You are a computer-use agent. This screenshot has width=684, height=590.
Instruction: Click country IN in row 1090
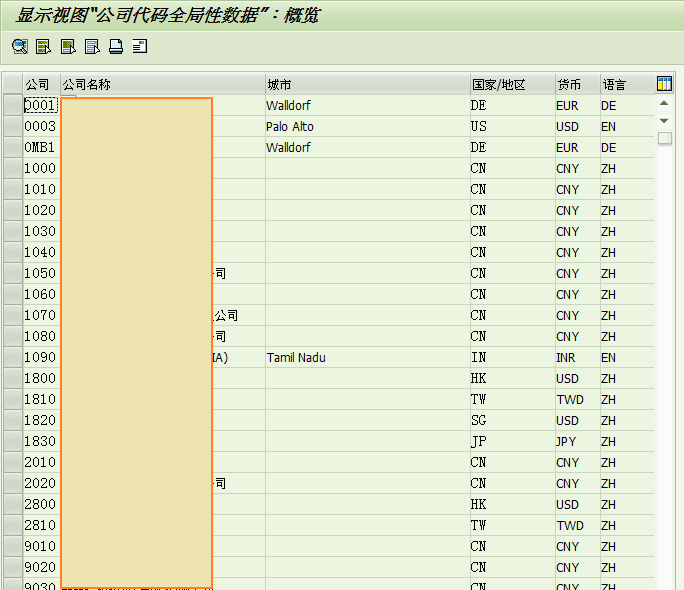(479, 358)
